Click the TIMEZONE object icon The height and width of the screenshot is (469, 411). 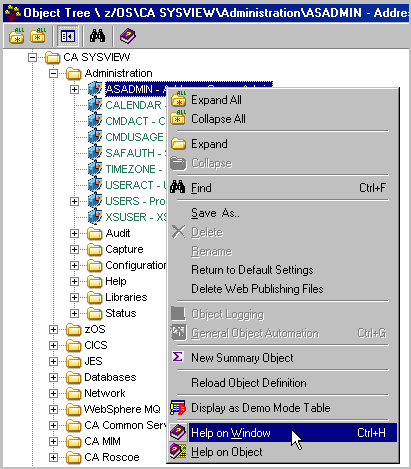tap(95, 169)
